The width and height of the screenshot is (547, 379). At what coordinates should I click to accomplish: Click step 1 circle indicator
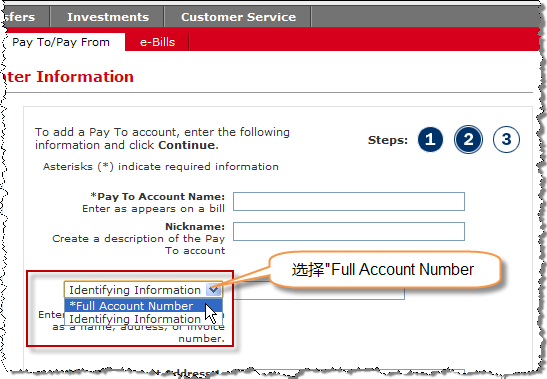tap(430, 140)
